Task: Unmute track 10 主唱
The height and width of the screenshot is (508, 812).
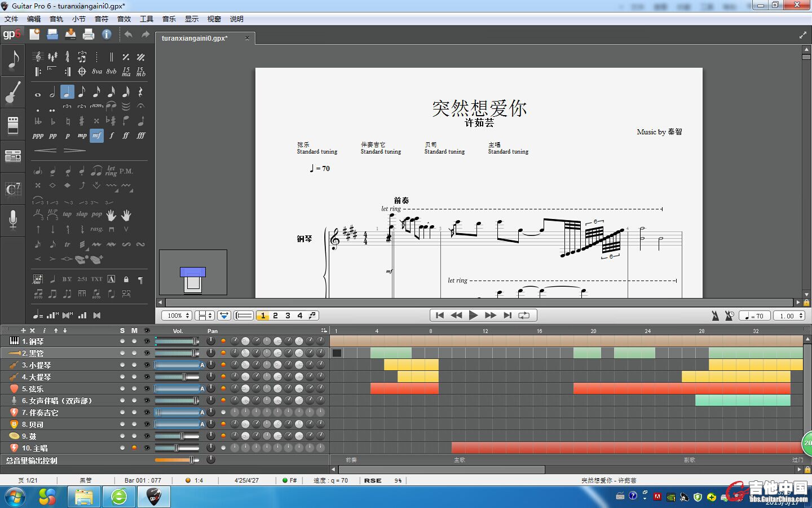Action: coord(134,448)
